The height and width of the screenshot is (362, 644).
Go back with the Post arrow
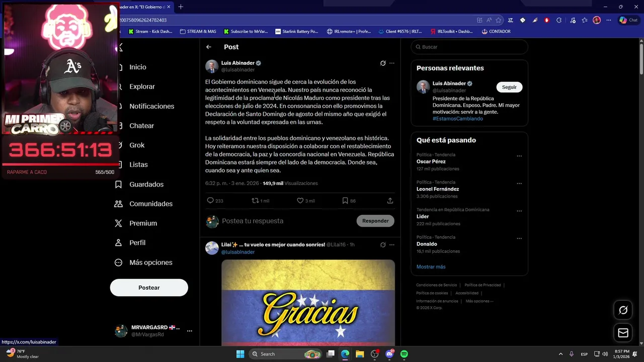coord(209,47)
